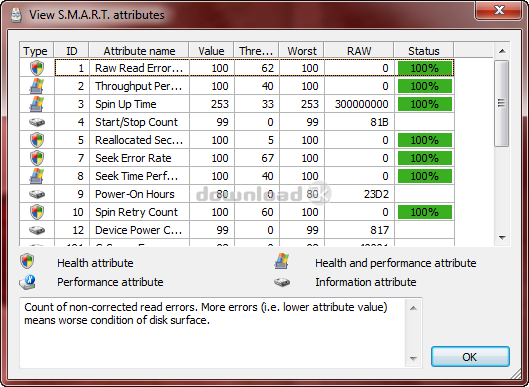Select the 'Raw Read Error…' attribute name
The height and width of the screenshot is (387, 529).
[x=139, y=68]
